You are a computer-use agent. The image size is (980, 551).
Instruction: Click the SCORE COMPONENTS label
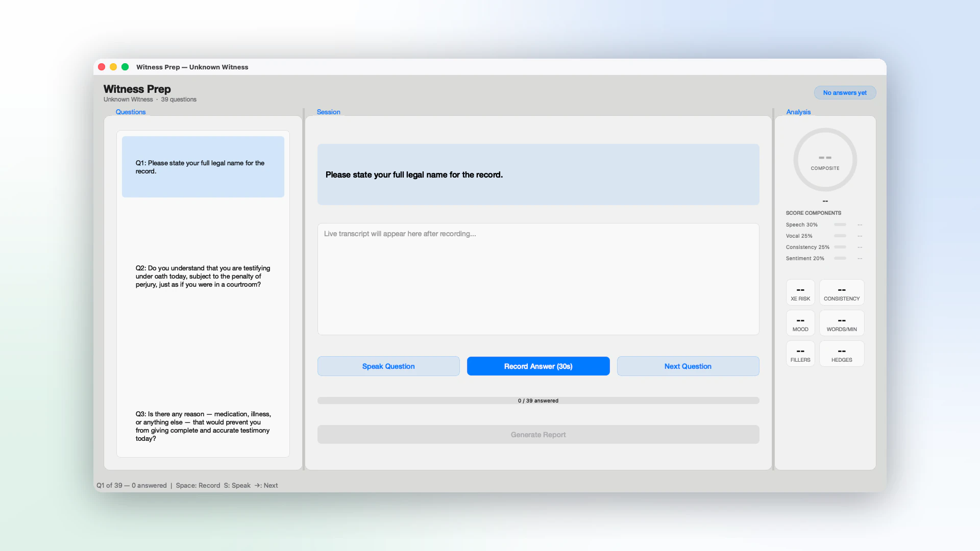pos(814,213)
